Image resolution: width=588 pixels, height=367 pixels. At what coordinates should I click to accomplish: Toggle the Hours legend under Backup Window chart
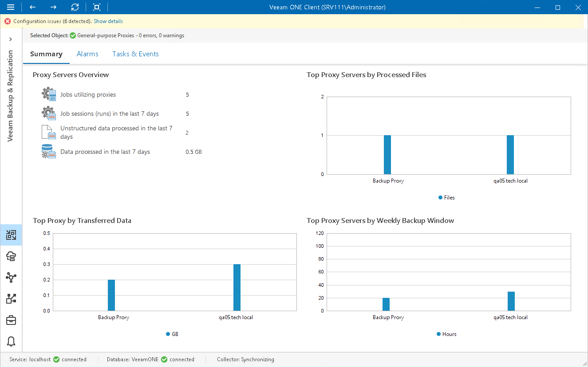click(446, 334)
